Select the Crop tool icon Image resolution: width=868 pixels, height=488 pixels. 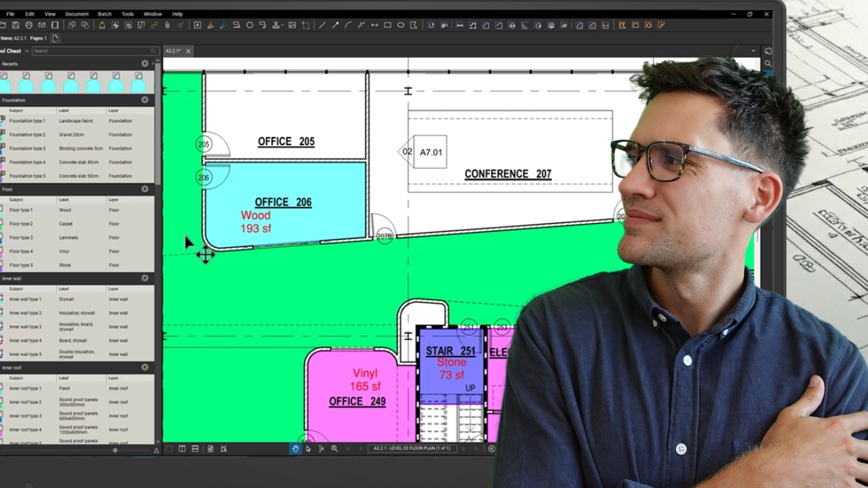tap(306, 25)
